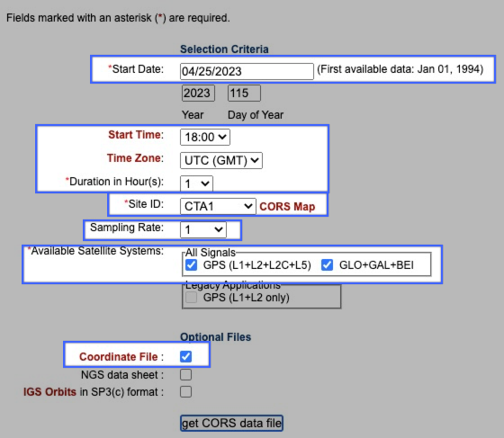
Task: Toggle the GPS (L1+L2 only) legacy checkbox
Action: (x=191, y=298)
